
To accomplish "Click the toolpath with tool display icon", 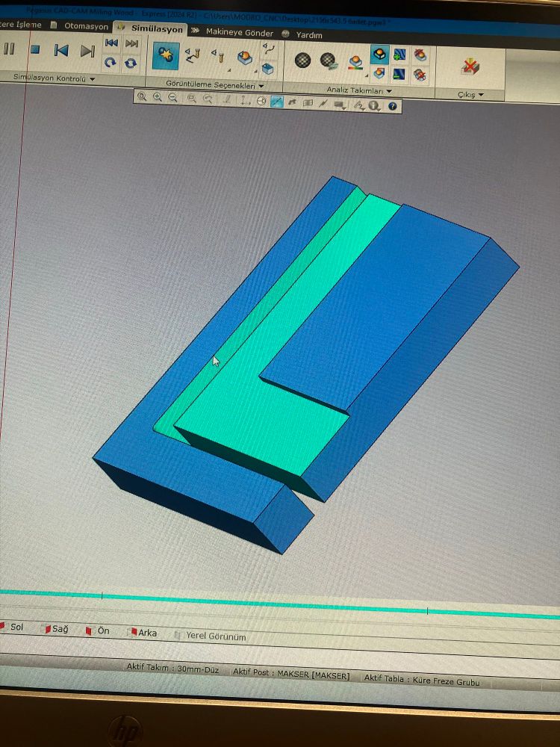I will pos(192,55).
